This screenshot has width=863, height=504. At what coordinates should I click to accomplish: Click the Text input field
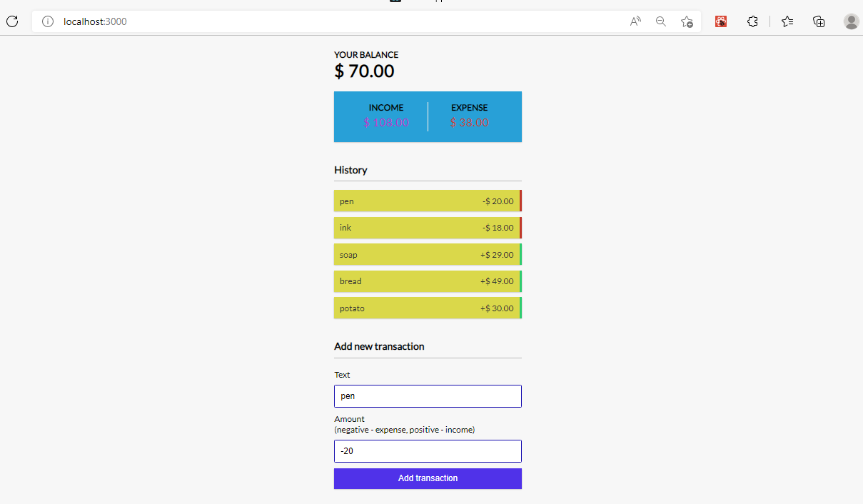(x=428, y=395)
